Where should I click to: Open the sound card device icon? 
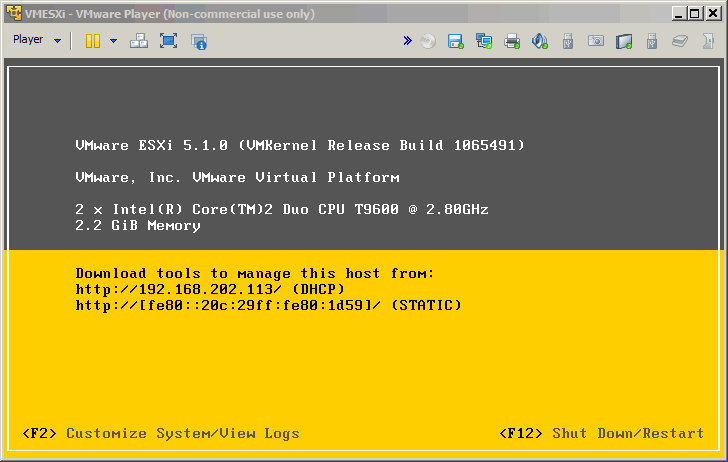(x=540, y=41)
